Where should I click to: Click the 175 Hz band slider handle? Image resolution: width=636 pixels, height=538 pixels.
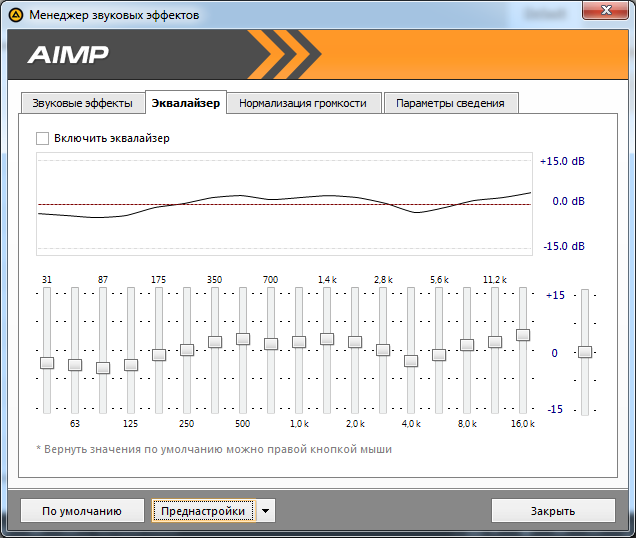click(x=159, y=355)
